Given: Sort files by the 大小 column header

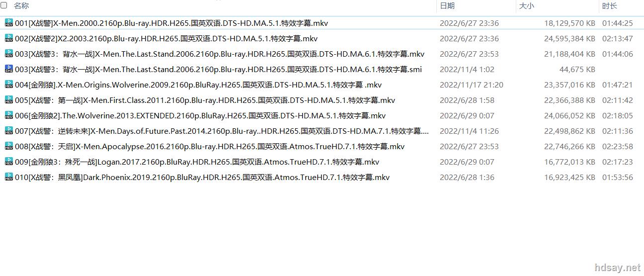Looking at the screenshot, I should [527, 6].
